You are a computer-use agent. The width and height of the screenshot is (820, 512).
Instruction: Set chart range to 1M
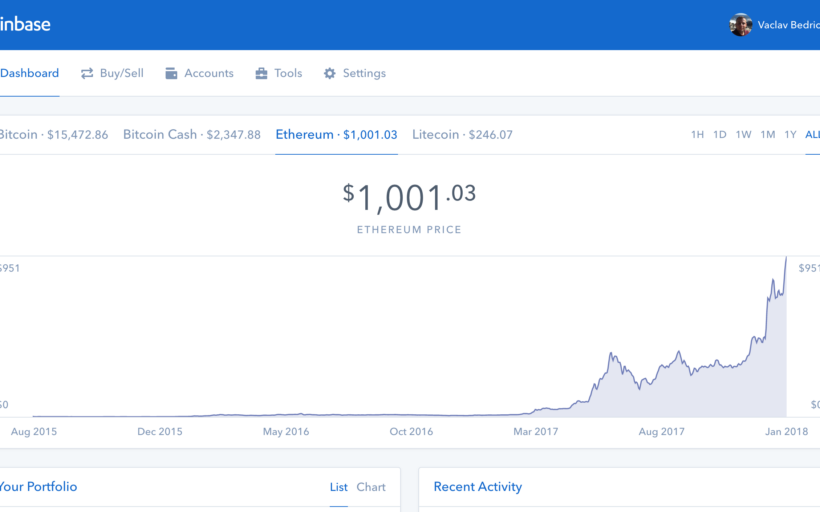767,135
